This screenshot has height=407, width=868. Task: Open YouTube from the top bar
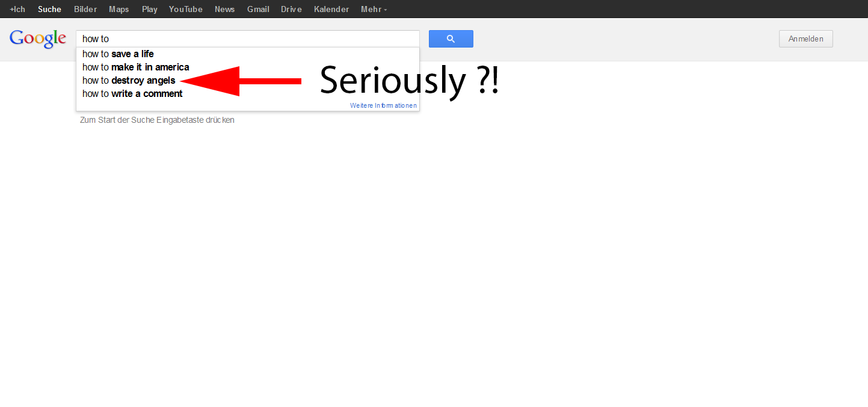point(186,9)
